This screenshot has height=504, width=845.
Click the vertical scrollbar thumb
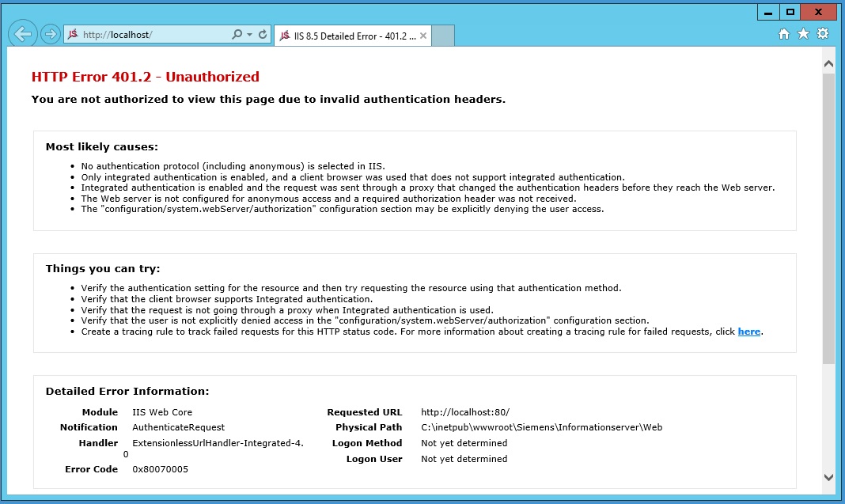(x=829, y=218)
